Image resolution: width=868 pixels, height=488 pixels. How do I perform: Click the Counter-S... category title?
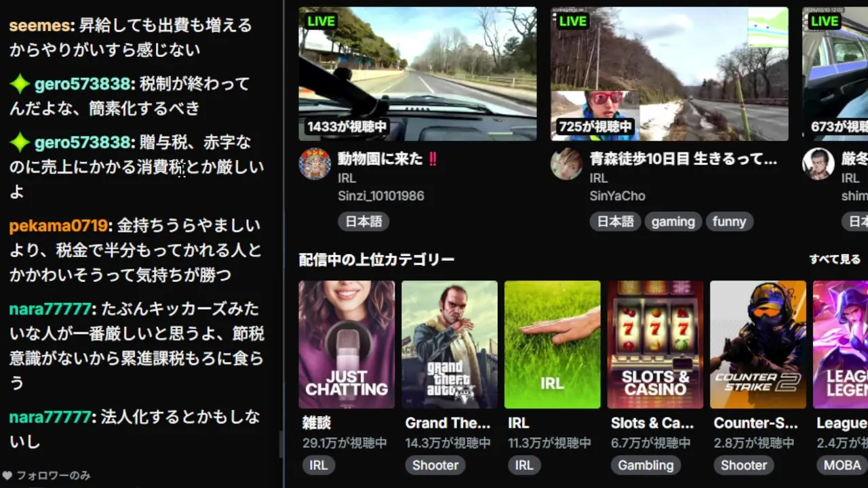point(755,423)
